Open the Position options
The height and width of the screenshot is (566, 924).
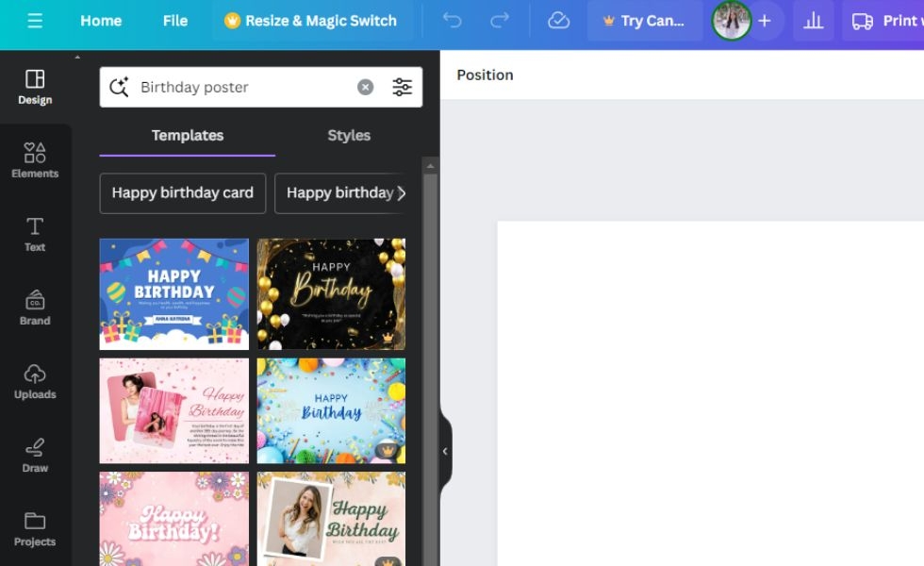485,75
